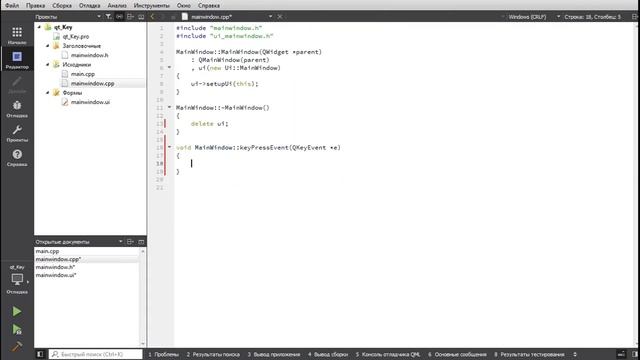Open Анализ menu
The width and height of the screenshot is (640, 360).
coord(117,5)
